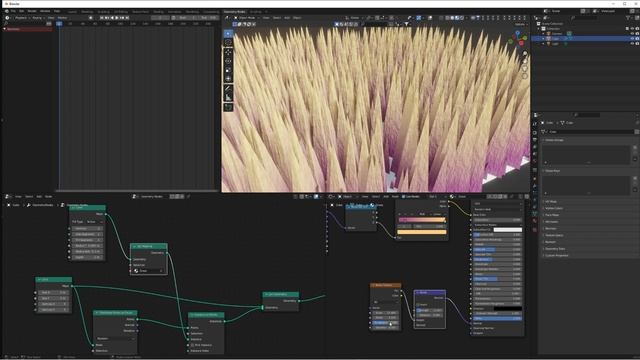Switch perspective/orthographic gizmo icon
The image size is (640, 360).
coord(524,76)
